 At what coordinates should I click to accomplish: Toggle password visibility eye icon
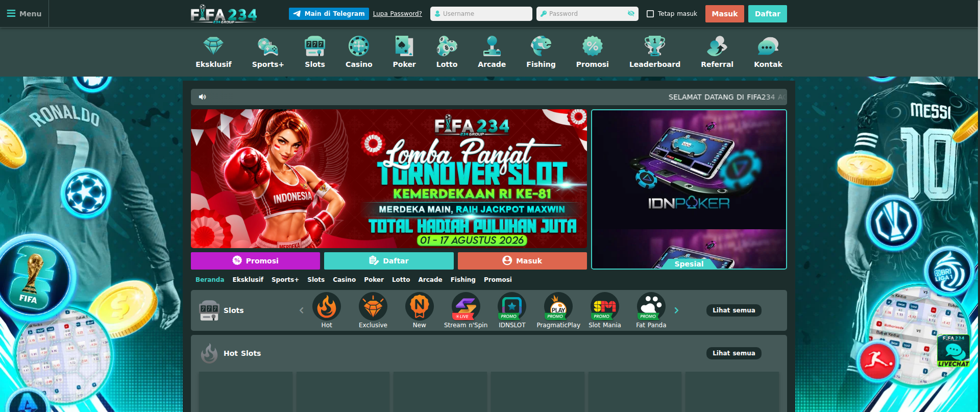pyautogui.click(x=631, y=14)
